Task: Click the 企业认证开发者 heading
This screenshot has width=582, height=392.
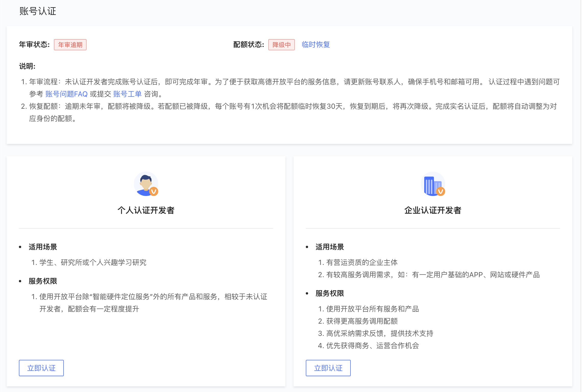Action: (x=433, y=210)
